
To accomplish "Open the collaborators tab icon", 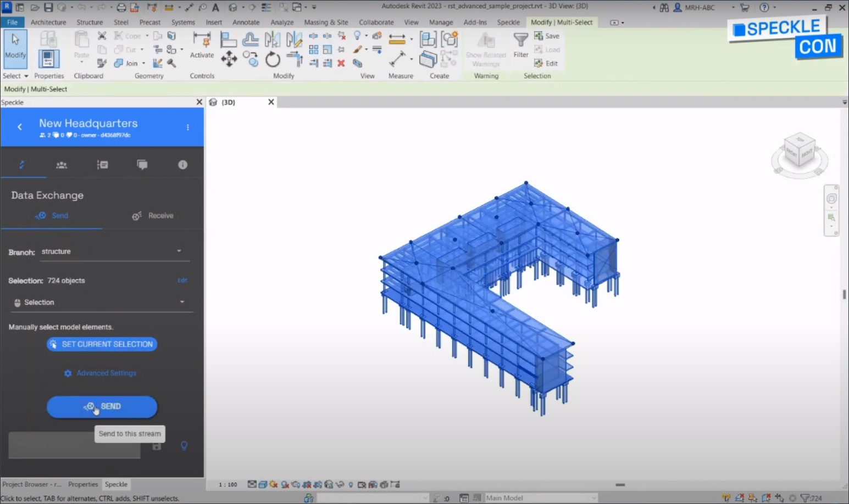I will coord(62,165).
